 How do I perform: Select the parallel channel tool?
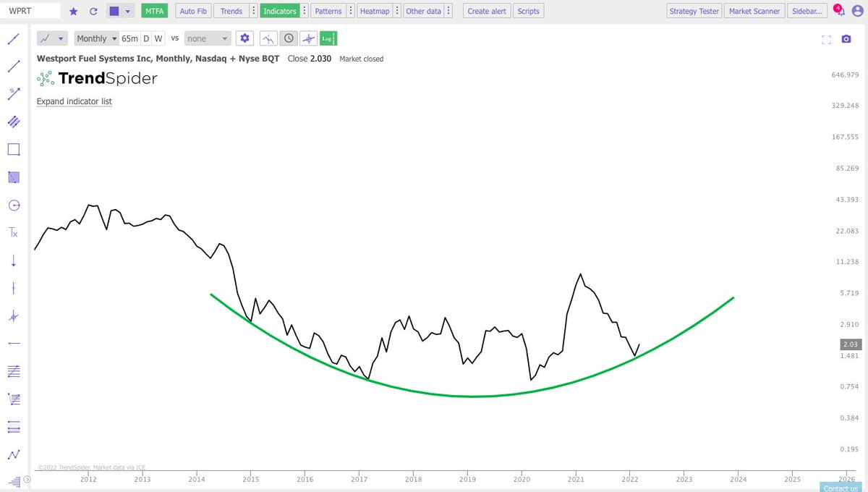click(13, 122)
